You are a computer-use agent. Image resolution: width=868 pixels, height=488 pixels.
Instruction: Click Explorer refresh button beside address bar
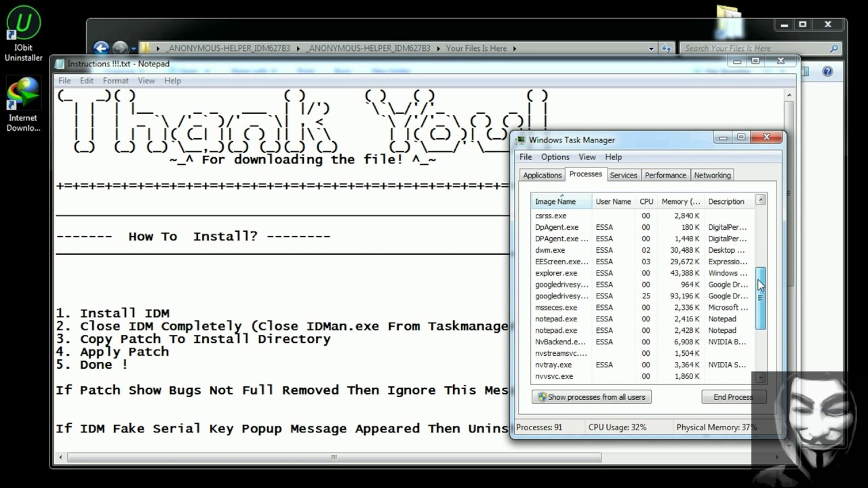coord(667,48)
